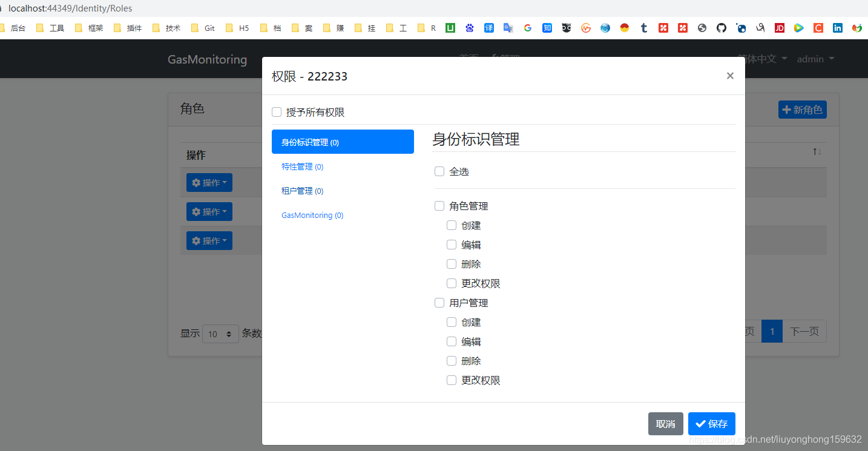Screen dimensions: 868x451
Task: Click the gear icon on the first 操作 button
Action: 195,182
